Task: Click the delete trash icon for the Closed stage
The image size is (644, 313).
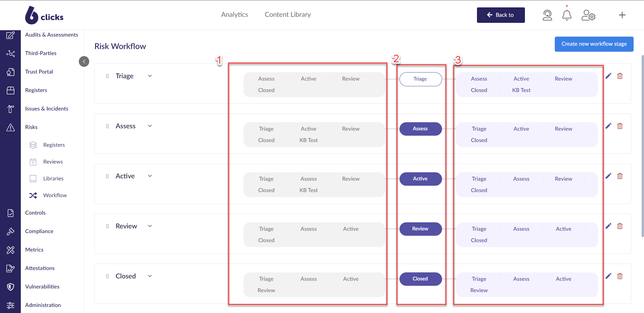Action: click(620, 276)
